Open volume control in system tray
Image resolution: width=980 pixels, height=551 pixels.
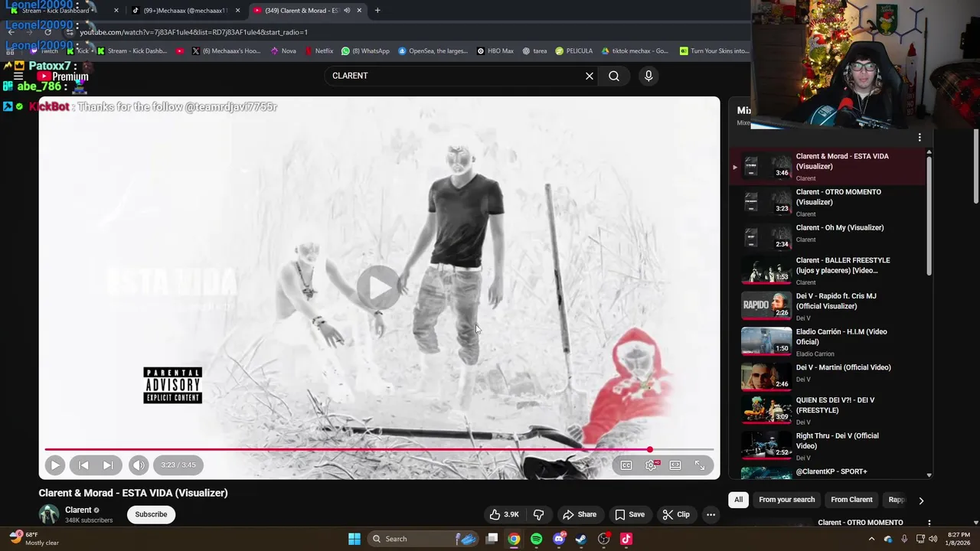pos(933,539)
